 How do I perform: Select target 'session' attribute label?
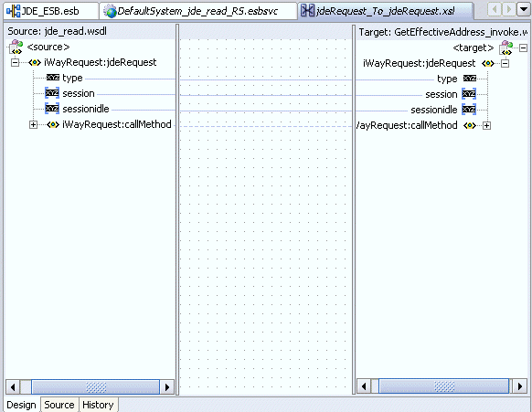(x=442, y=94)
